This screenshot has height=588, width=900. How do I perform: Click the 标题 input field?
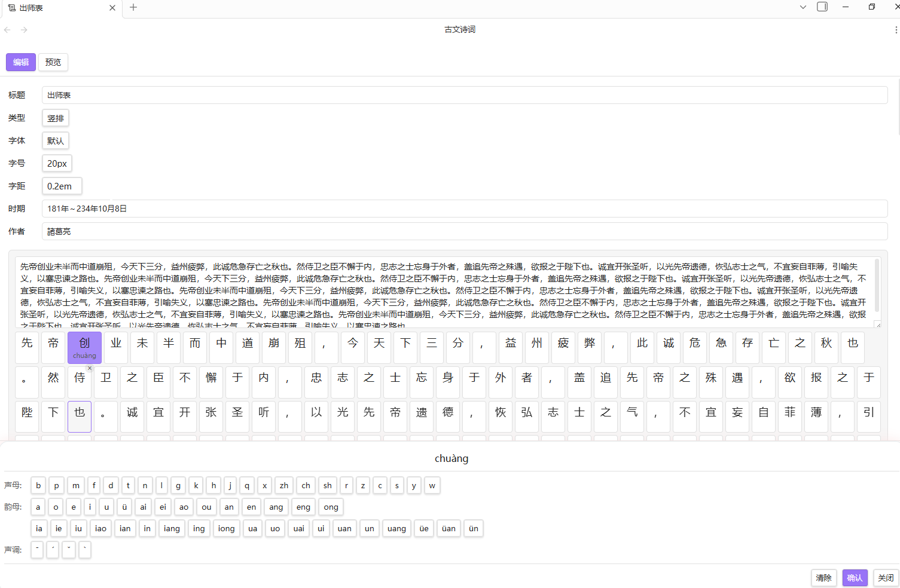(465, 95)
